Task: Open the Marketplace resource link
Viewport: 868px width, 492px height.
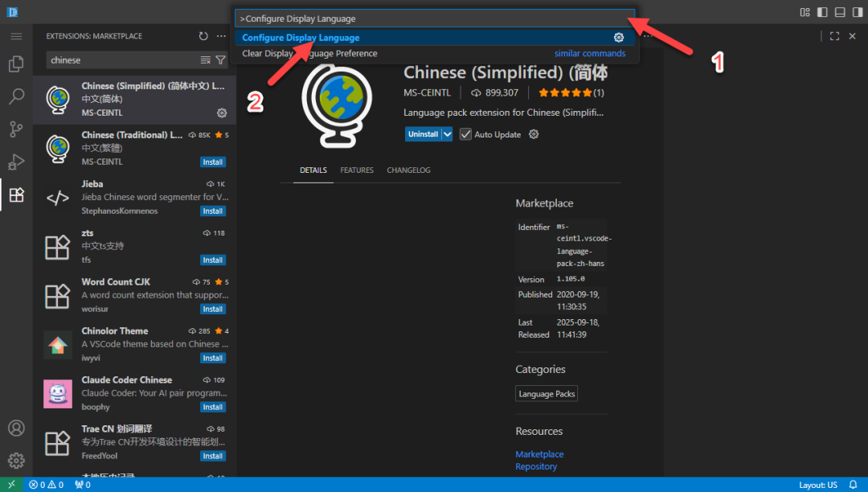Action: click(x=539, y=453)
